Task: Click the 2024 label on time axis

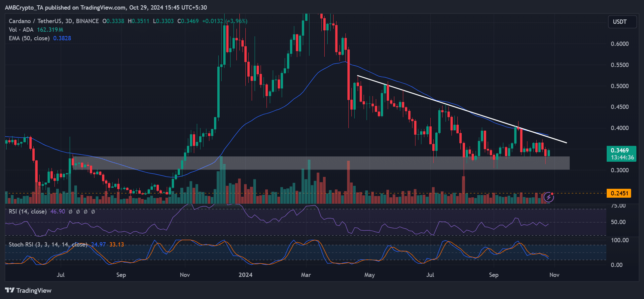Action: [x=245, y=275]
